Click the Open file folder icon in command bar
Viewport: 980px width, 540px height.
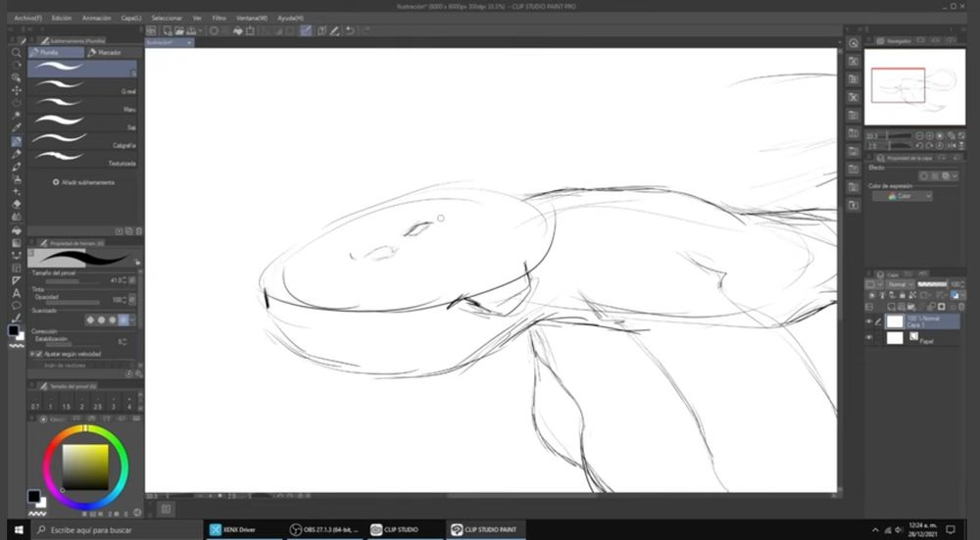[x=179, y=30]
